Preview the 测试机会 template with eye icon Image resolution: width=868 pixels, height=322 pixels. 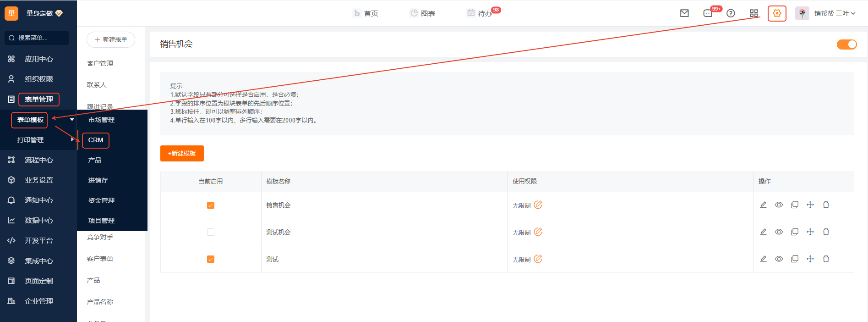779,232
